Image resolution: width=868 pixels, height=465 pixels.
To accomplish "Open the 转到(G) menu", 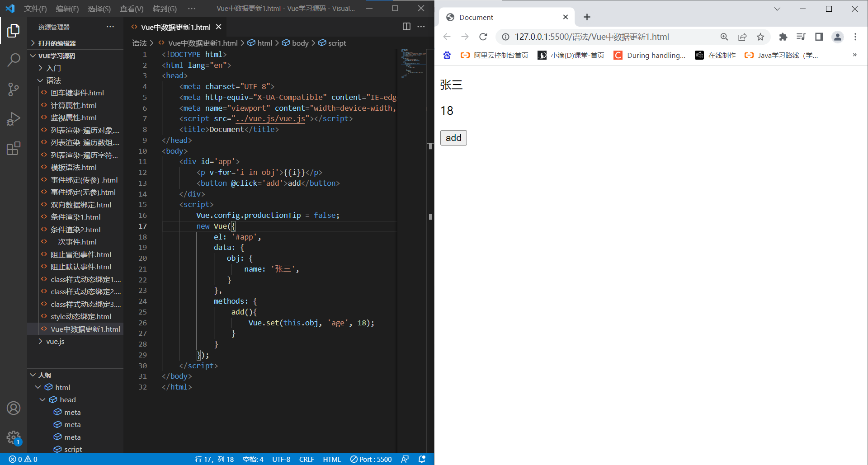I will (165, 9).
